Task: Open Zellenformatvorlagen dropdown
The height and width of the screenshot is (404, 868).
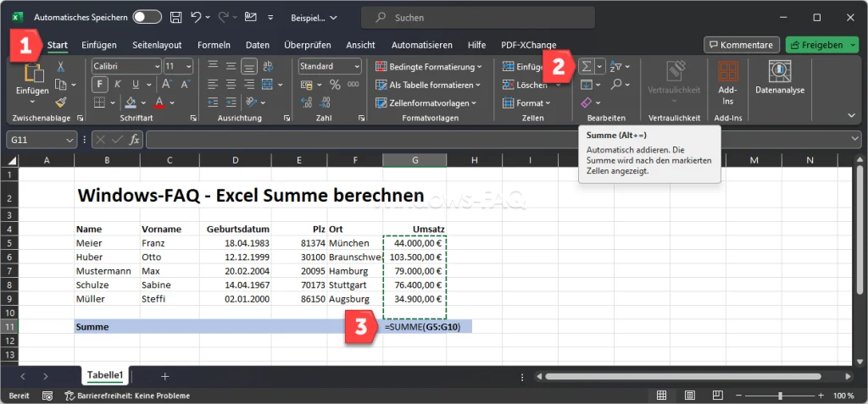Action: click(x=426, y=103)
